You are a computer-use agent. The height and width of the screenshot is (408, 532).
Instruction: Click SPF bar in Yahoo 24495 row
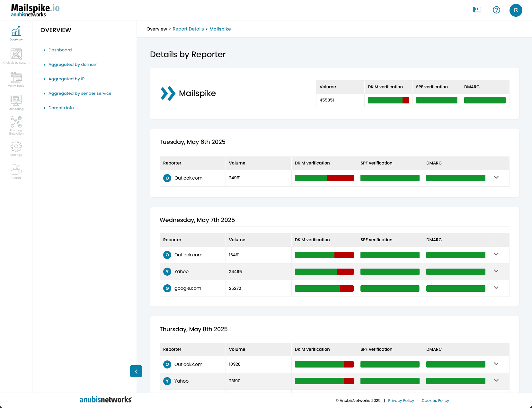point(390,272)
